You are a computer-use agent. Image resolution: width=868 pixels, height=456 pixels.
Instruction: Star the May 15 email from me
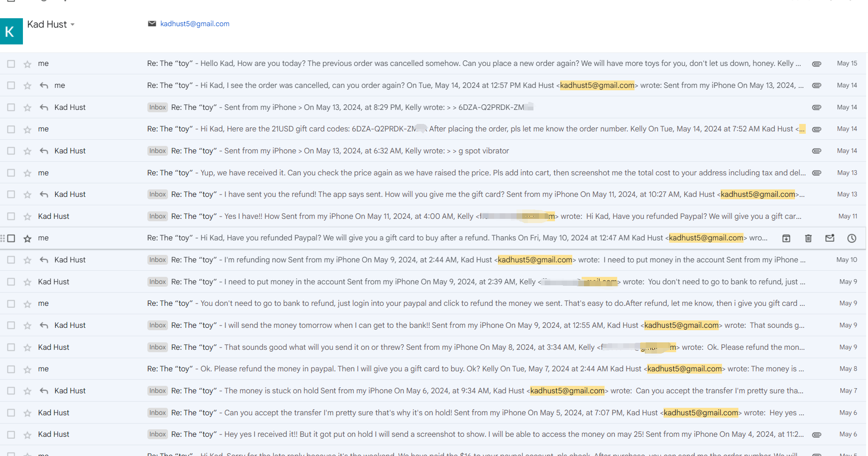(x=28, y=64)
